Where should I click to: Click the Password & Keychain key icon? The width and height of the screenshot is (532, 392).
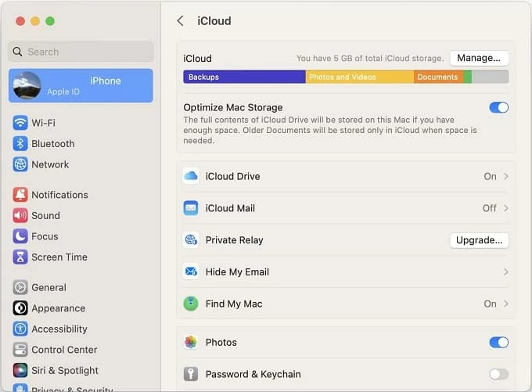coord(191,374)
